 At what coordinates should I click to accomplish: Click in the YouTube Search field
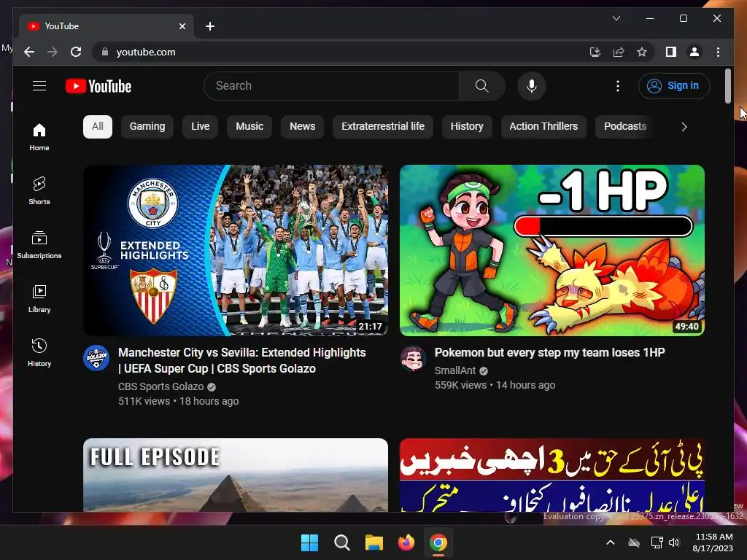[332, 86]
